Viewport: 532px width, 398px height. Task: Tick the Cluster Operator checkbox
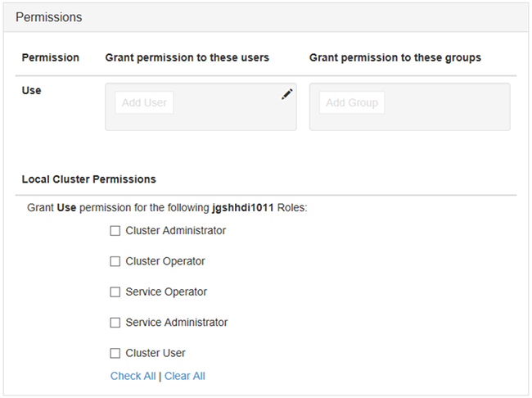point(115,261)
